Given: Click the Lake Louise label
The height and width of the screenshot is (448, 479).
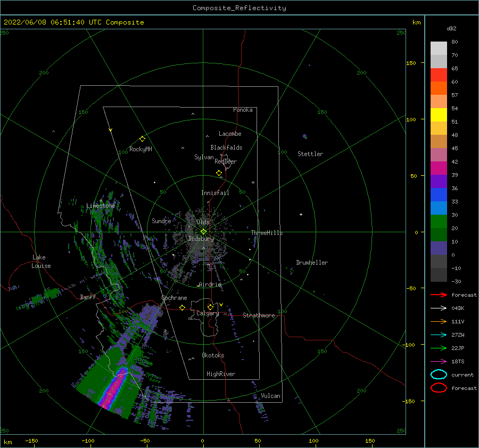Looking at the screenshot, I should tap(41, 262).
